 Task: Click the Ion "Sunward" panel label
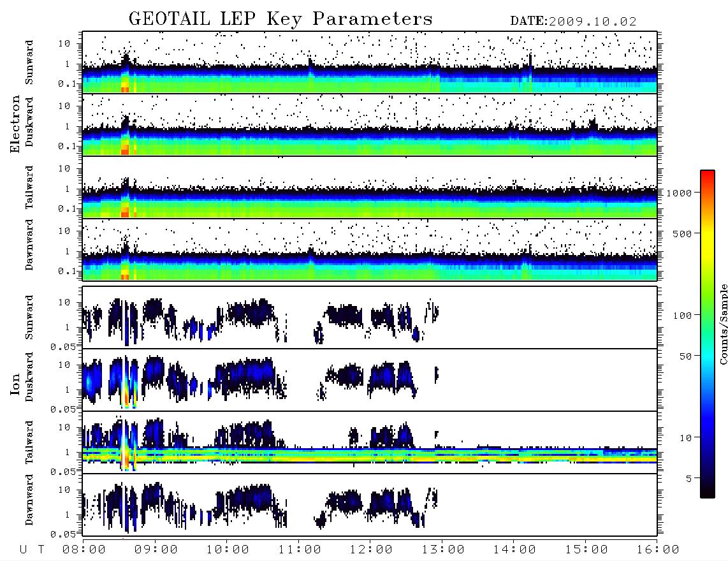29,317
